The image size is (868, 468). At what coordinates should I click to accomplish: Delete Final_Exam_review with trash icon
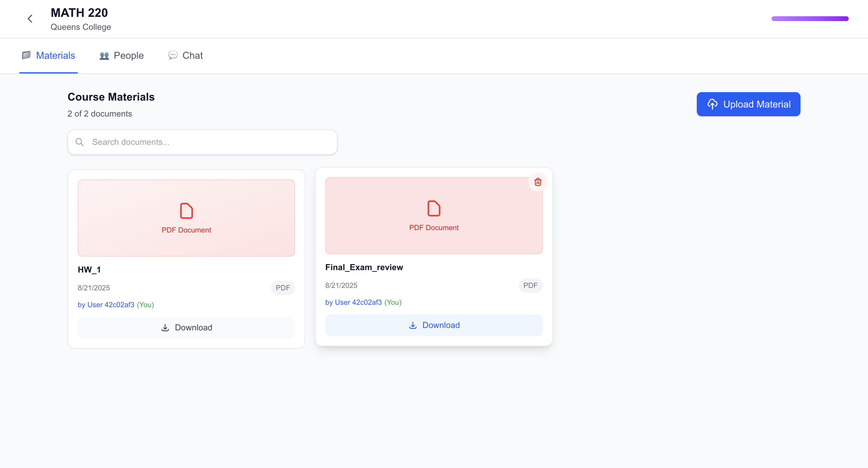pyautogui.click(x=538, y=182)
